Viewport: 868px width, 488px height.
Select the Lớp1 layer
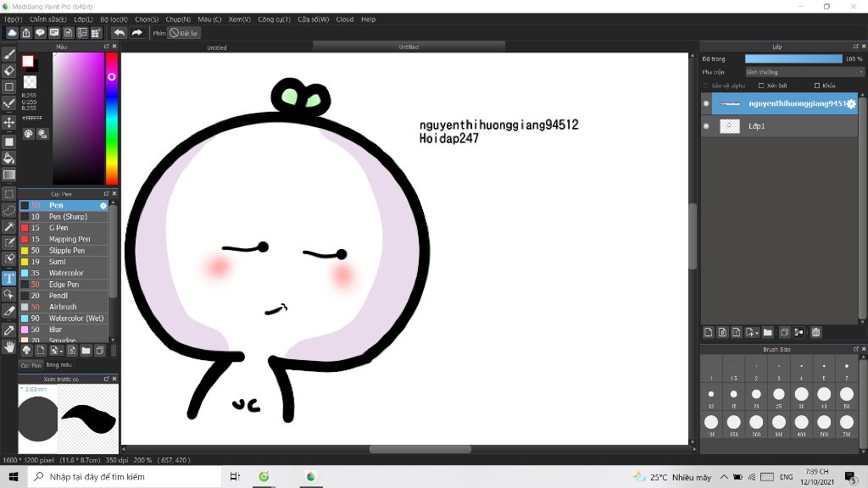pyautogui.click(x=780, y=126)
